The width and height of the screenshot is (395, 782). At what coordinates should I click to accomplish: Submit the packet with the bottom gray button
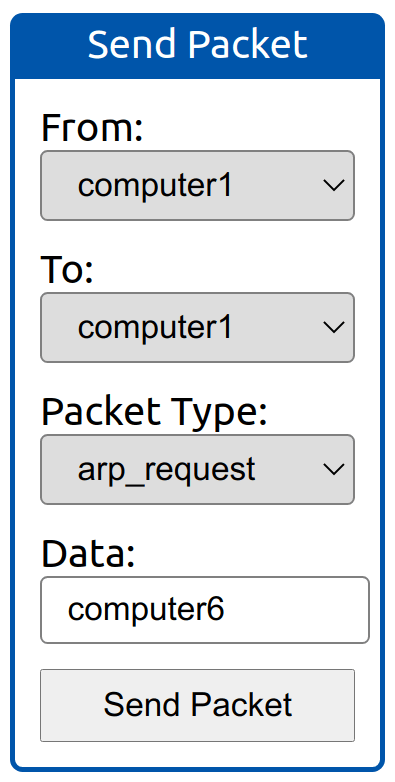pyautogui.click(x=198, y=705)
